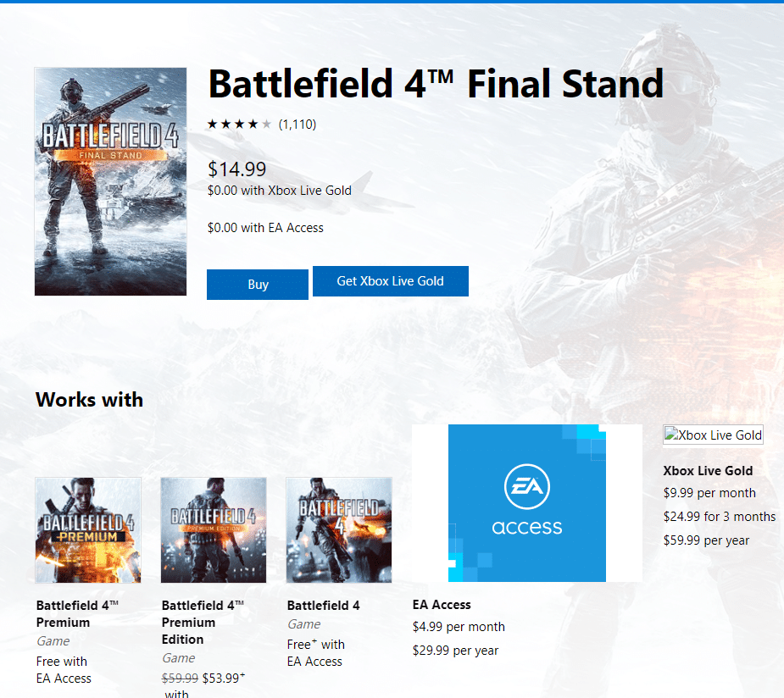The height and width of the screenshot is (698, 784).
Task: Open the EA Access title link
Action: pos(442,605)
